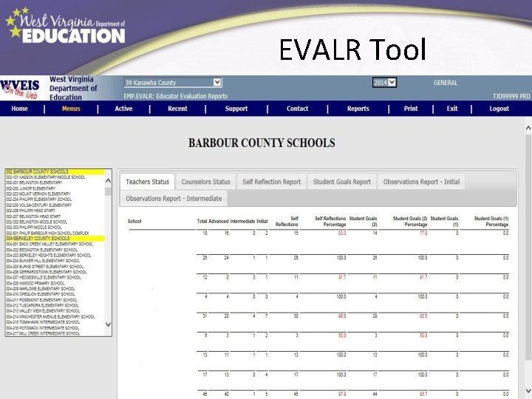Screen dimensions: 532x399
Task: Click the BARBOUR COUNTY SCHOOLS page heading
Action: click(262, 143)
